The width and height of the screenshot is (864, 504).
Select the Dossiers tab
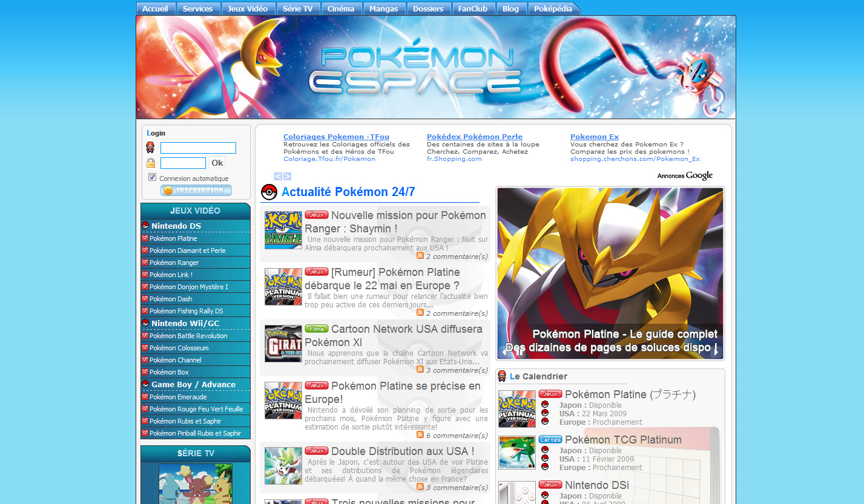[429, 8]
